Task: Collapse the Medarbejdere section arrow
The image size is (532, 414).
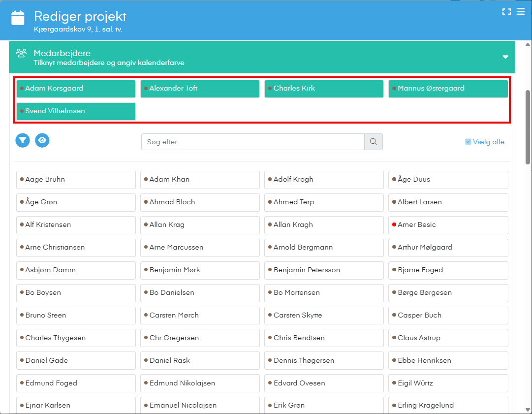Action: pyautogui.click(x=505, y=57)
